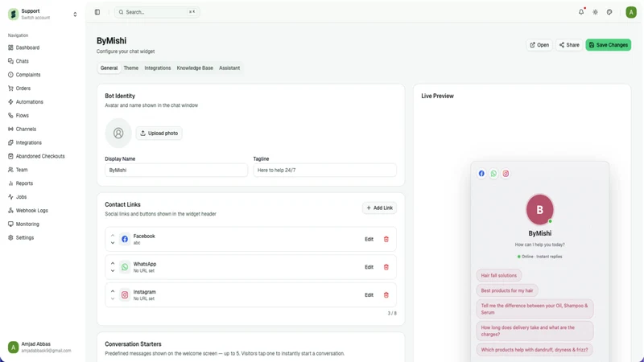Click Amjad Abbas profile at sidebar bottom

coord(41,348)
